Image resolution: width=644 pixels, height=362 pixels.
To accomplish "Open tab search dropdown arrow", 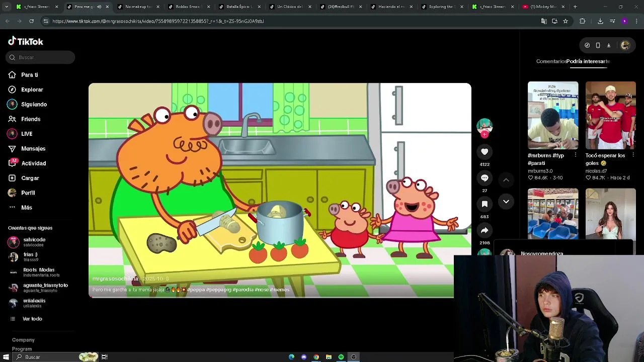I will point(7,7).
